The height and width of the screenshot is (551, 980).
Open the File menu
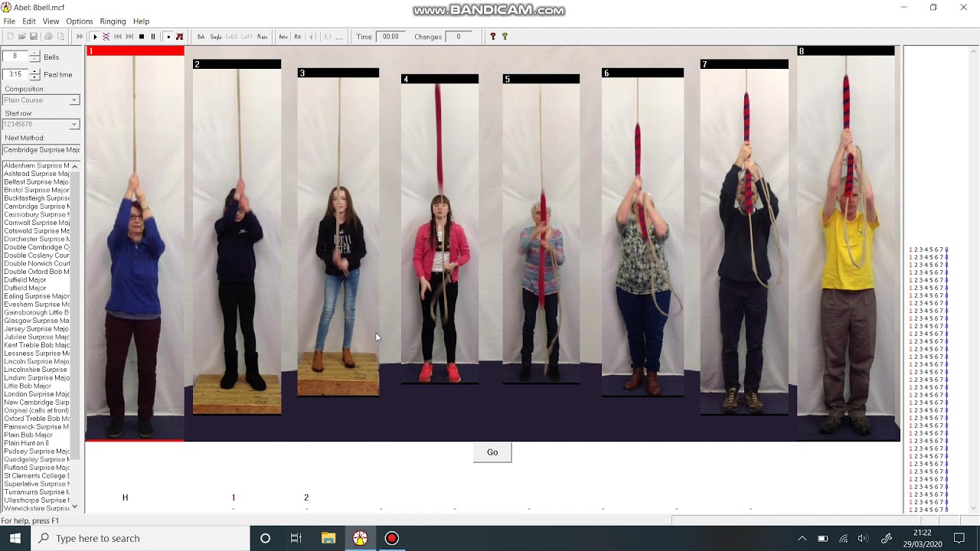pyautogui.click(x=9, y=21)
